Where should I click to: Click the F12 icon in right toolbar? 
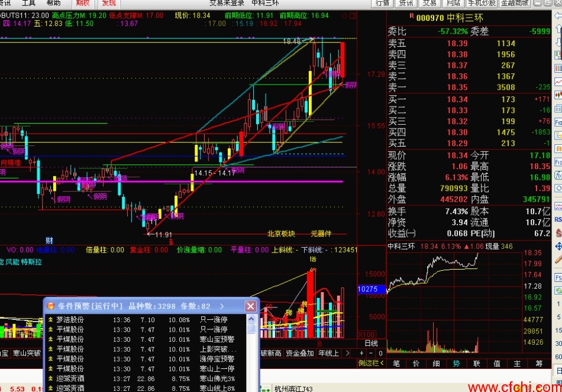(x=558, y=162)
